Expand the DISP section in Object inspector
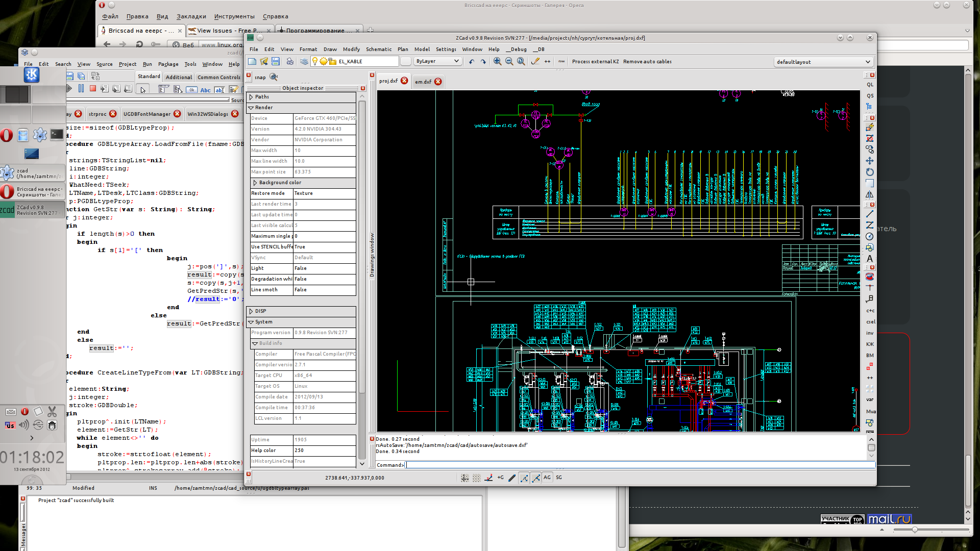Screen dimensions: 980x551 [251, 311]
